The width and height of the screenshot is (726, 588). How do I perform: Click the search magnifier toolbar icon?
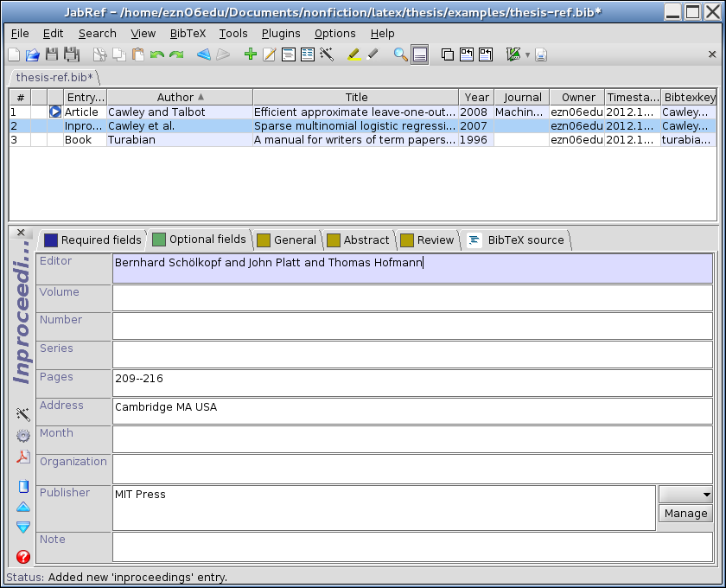click(400, 54)
